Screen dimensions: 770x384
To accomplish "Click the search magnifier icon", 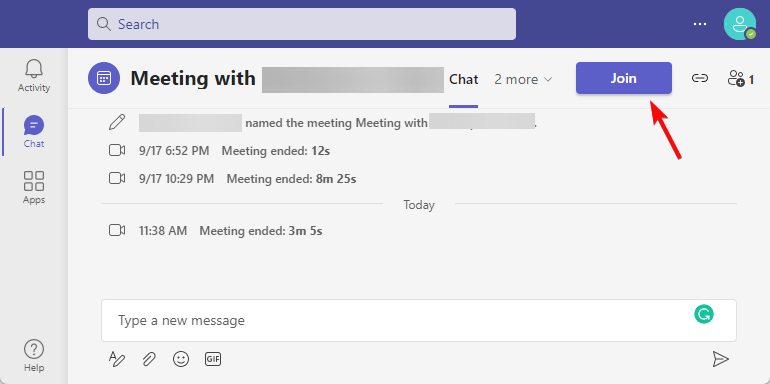I will click(104, 24).
